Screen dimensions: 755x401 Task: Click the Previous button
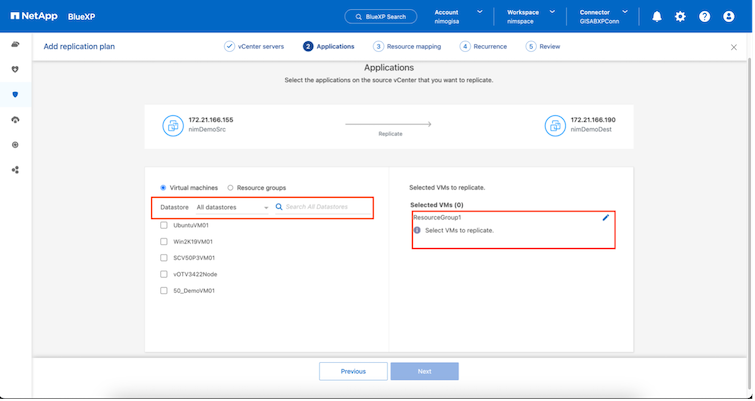[353, 371]
